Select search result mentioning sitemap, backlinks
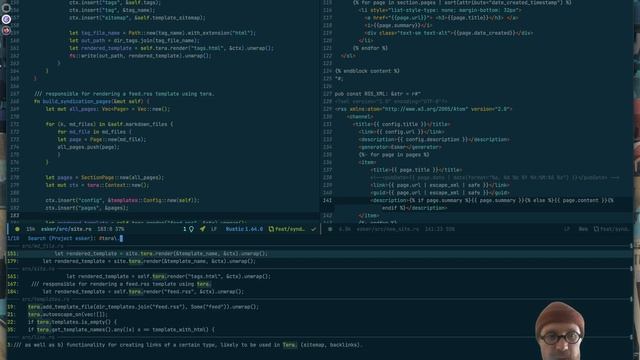Screen dimensions: 640x360 320,345
